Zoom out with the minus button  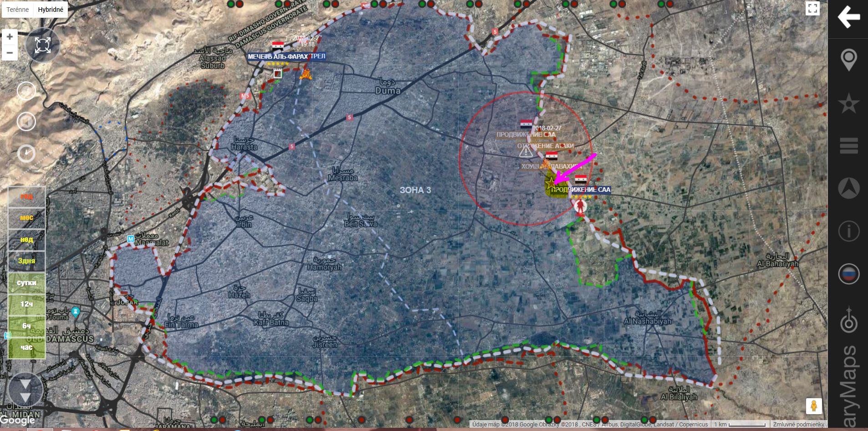[10, 53]
